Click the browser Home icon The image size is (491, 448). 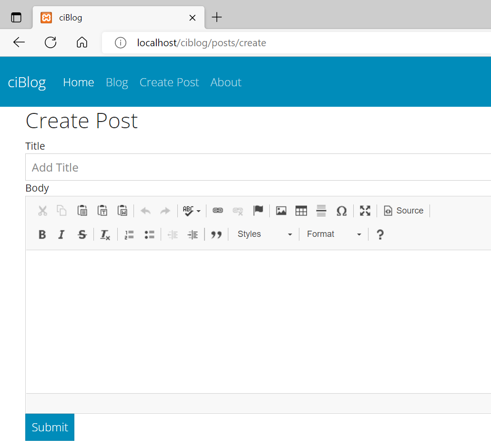point(82,42)
